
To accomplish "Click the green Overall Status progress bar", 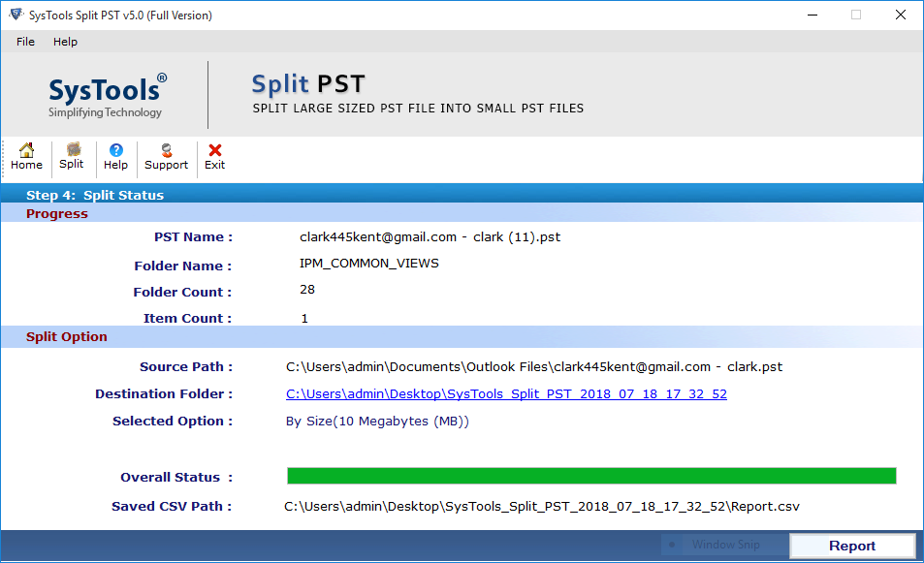I will (x=591, y=476).
